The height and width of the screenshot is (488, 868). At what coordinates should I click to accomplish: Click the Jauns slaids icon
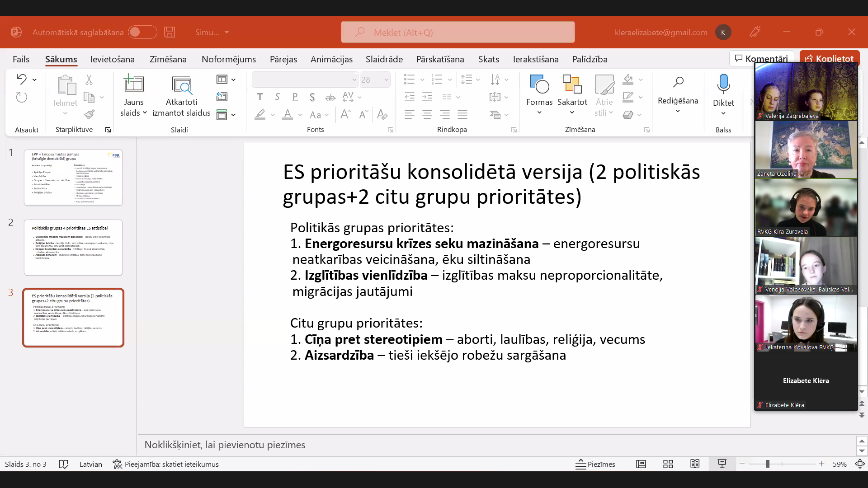[x=134, y=84]
